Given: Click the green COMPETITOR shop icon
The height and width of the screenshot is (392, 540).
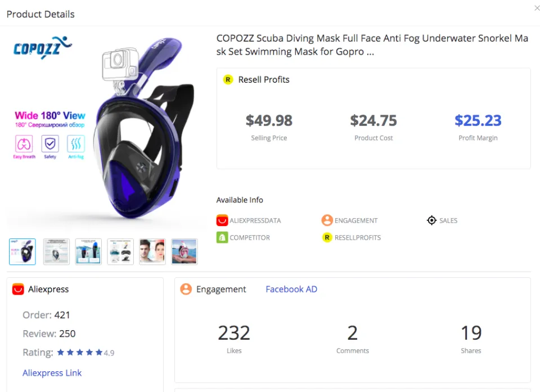Looking at the screenshot, I should click(x=222, y=237).
